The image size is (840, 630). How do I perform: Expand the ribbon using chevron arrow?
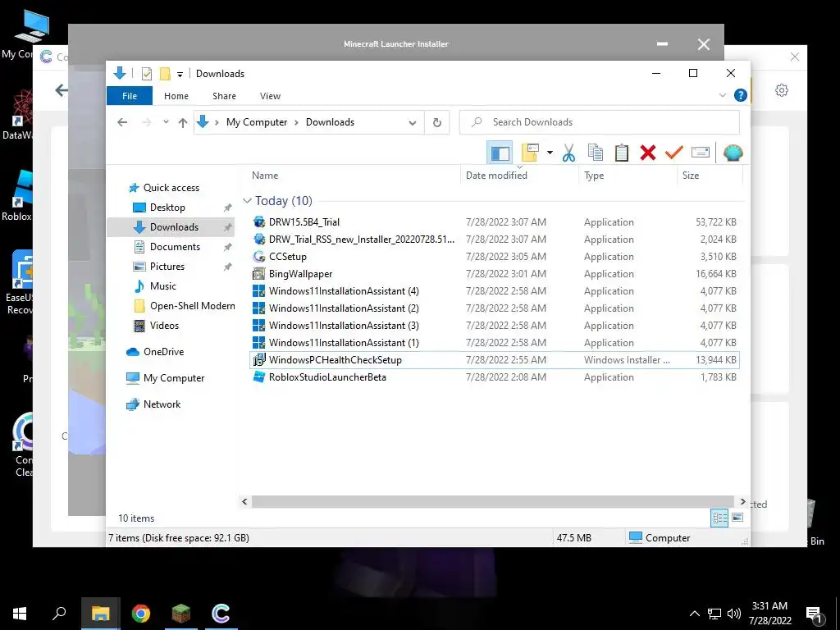(x=722, y=95)
